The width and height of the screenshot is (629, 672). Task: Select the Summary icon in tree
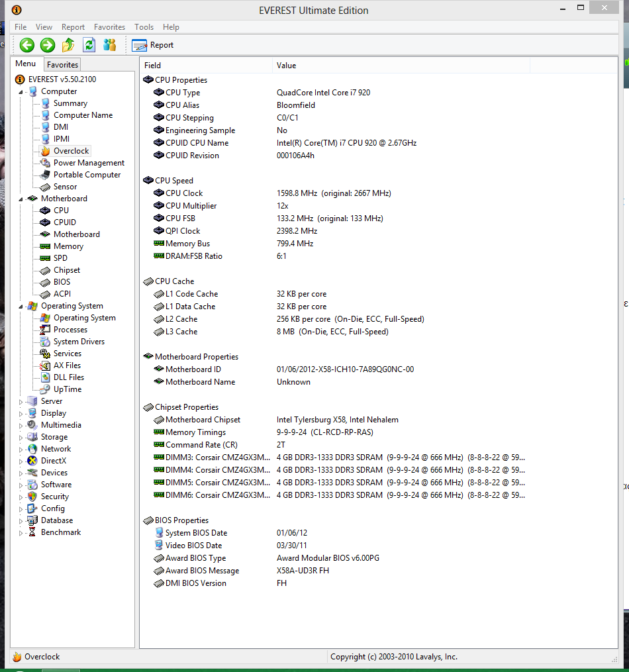tap(46, 103)
